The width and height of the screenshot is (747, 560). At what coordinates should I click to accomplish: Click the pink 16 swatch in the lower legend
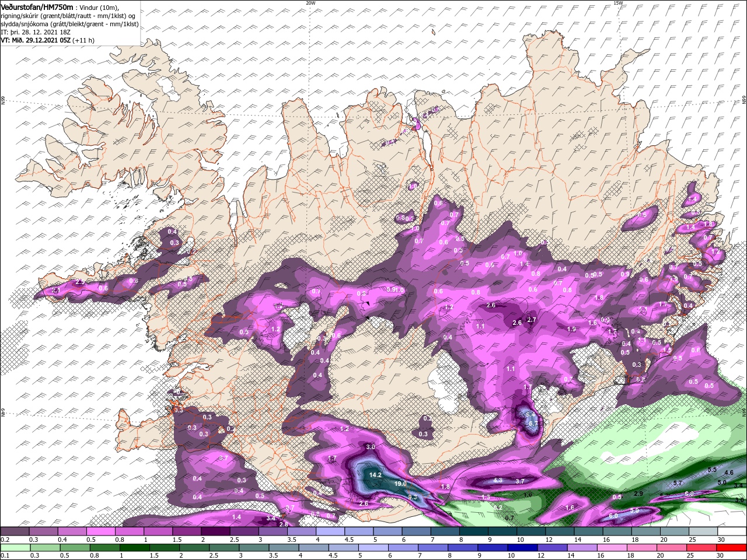coord(612,548)
